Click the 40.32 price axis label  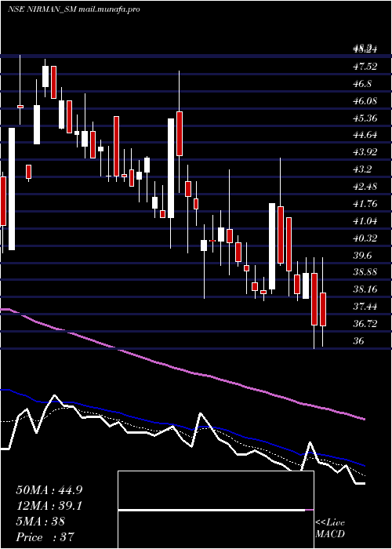(365, 238)
